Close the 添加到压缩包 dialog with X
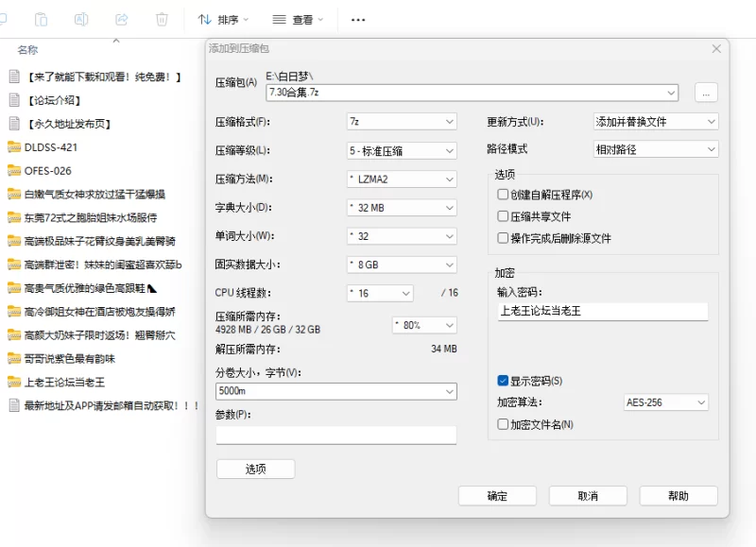This screenshot has width=756, height=547. point(716,49)
